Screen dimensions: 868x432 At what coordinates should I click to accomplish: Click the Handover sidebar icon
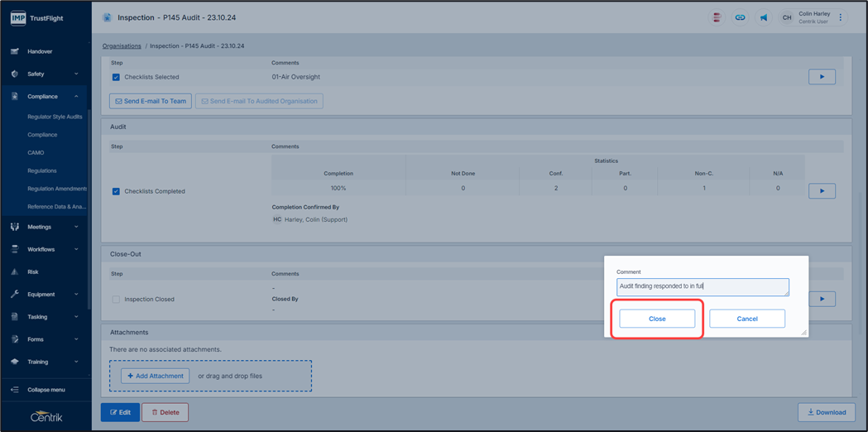click(x=15, y=51)
